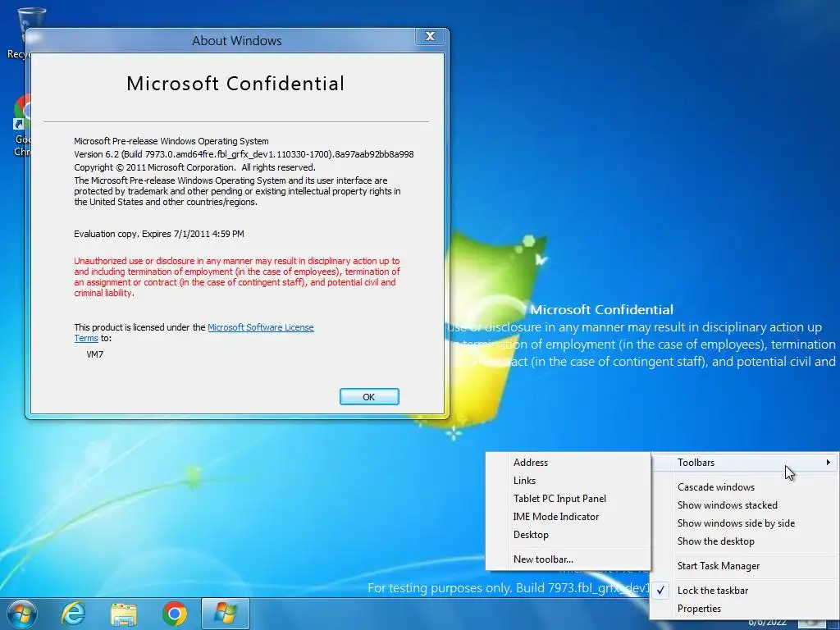The height and width of the screenshot is (630, 840).
Task: Enable the Links toolbar
Action: 568,481
